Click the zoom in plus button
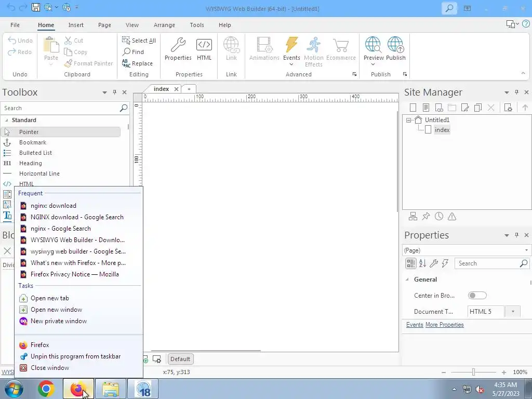This screenshot has width=532, height=399. (504, 372)
